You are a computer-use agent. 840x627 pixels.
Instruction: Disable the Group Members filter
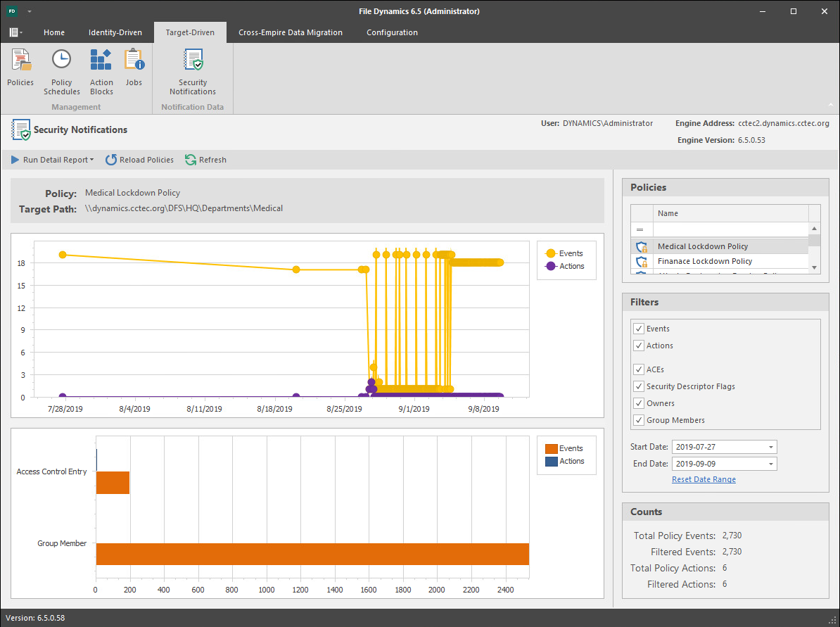click(x=639, y=420)
